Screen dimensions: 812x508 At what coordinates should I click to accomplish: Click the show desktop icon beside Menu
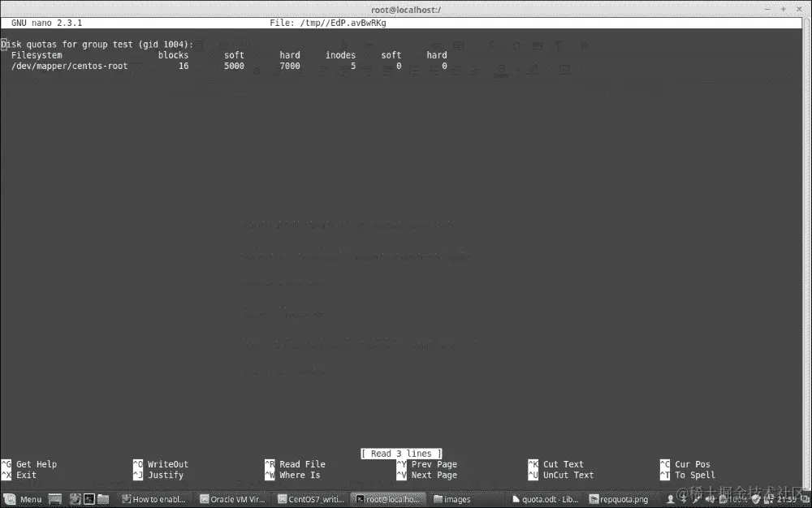click(x=55, y=499)
